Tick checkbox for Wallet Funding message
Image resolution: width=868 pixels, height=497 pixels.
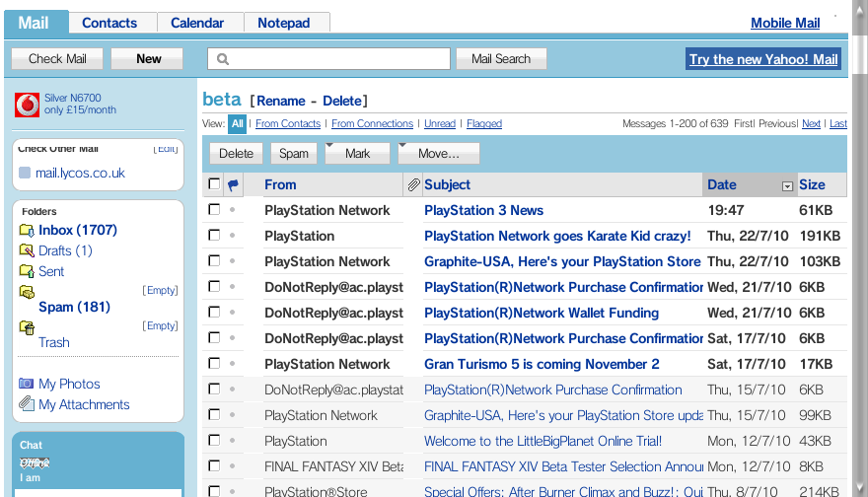[214, 313]
